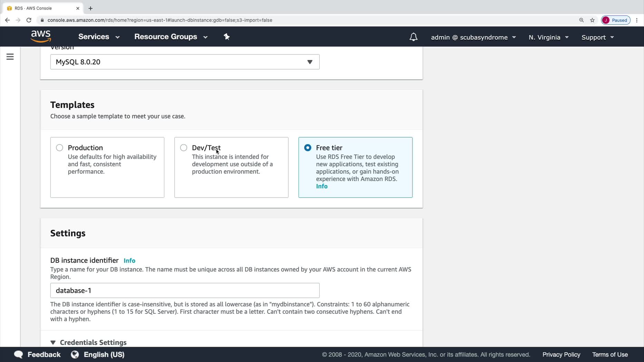Viewport: 644px width, 362px height.
Task: Open the Chrome three-dot menu
Action: [x=637, y=20]
